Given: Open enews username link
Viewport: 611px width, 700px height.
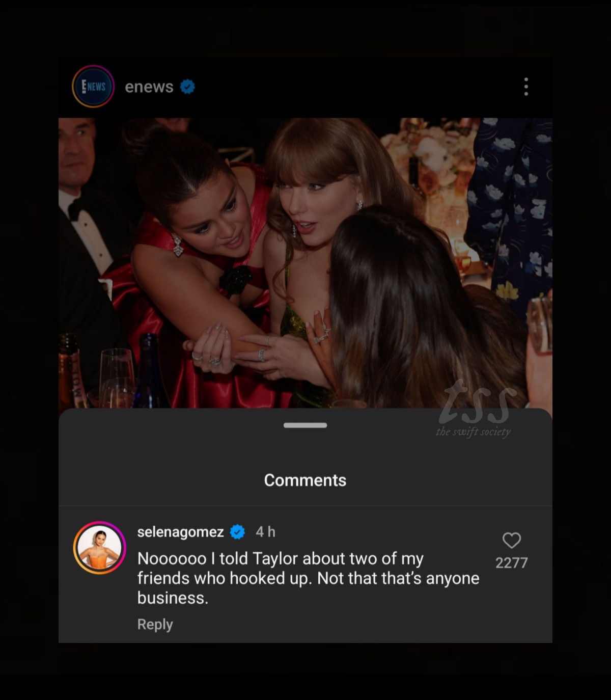Looking at the screenshot, I should point(149,87).
